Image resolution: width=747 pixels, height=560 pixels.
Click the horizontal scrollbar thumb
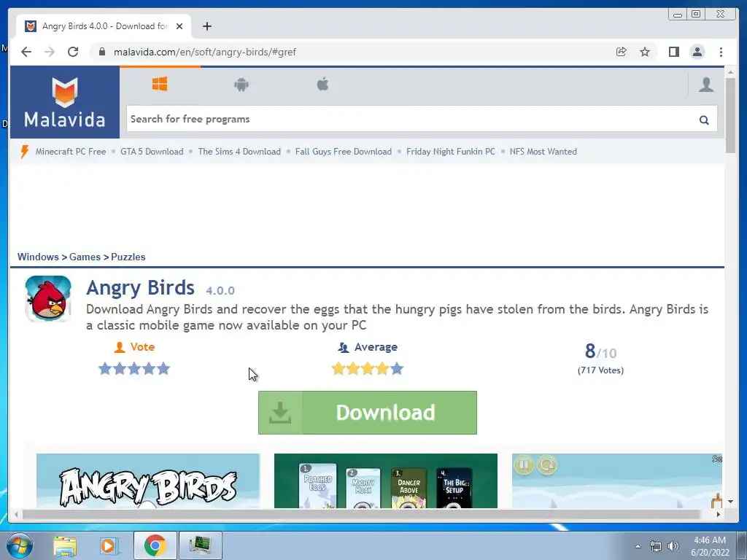[x=361, y=514]
